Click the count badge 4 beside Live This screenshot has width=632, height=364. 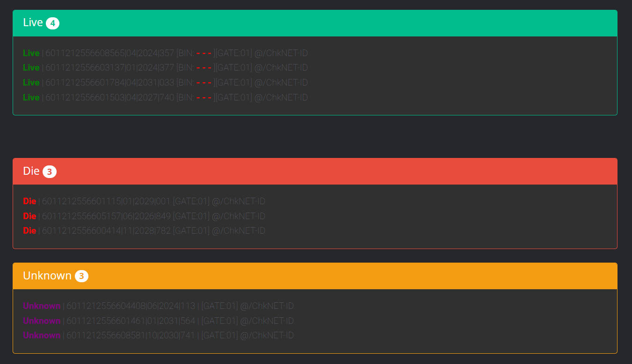click(x=52, y=23)
